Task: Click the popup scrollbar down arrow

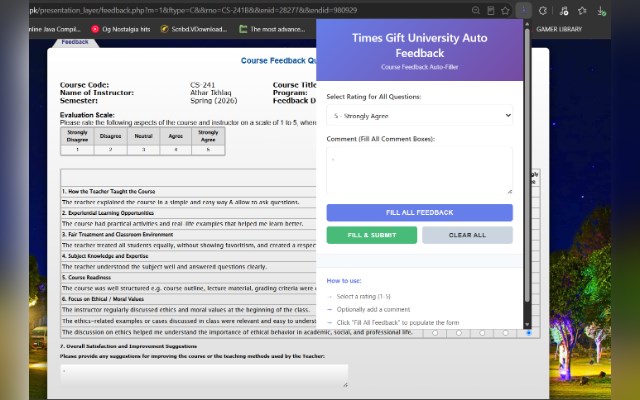Action: coord(527,325)
